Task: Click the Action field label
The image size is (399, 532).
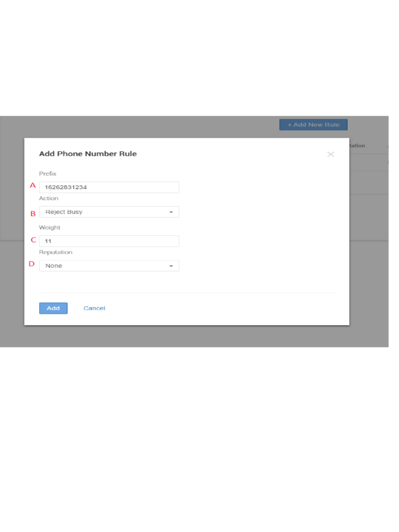Action: (49, 198)
